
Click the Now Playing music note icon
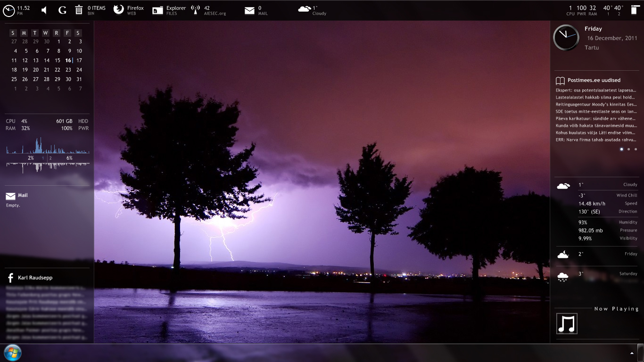[567, 324]
